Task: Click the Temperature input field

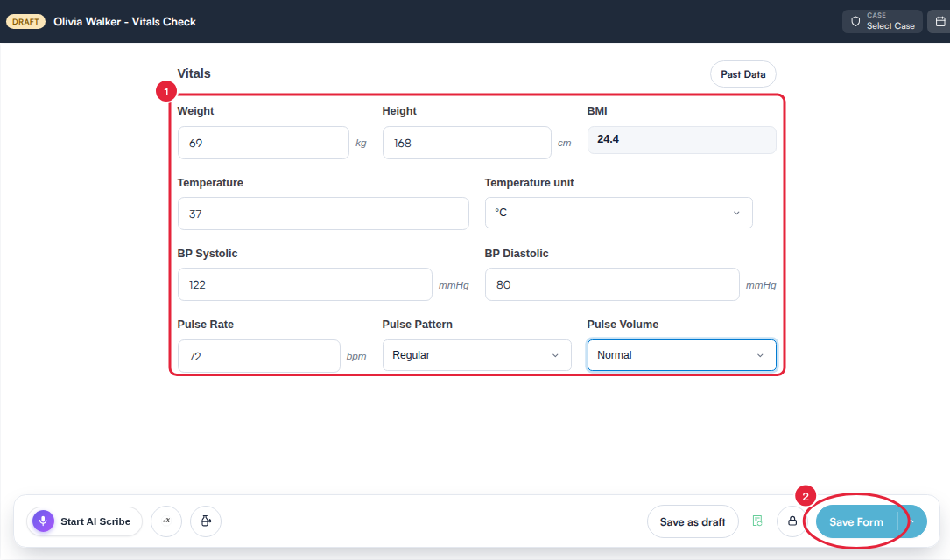Action: coord(323,213)
